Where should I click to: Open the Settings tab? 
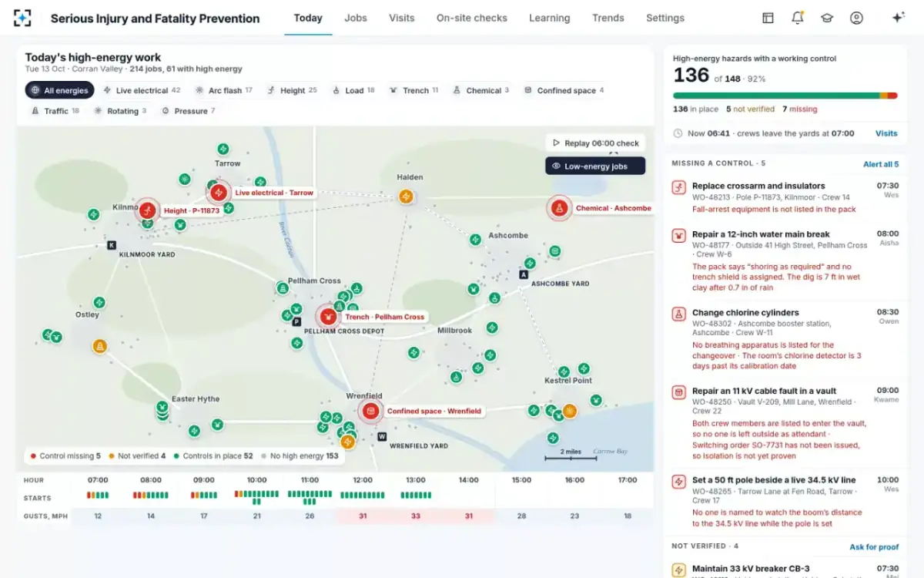coord(665,18)
